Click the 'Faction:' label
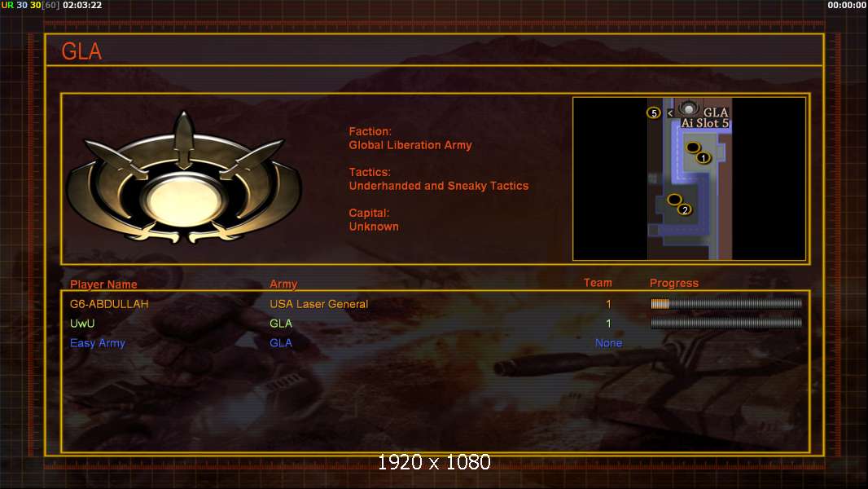868x489 pixels. (370, 131)
